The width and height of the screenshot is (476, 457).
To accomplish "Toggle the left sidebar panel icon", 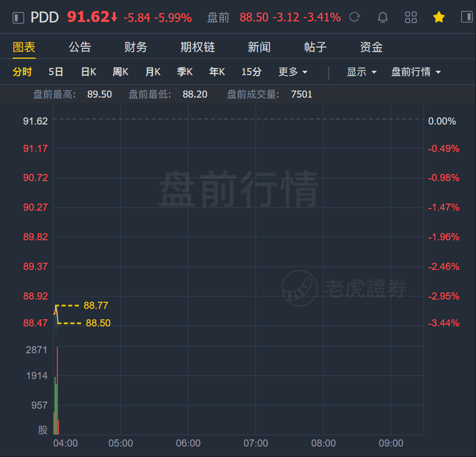I will 18,18.
